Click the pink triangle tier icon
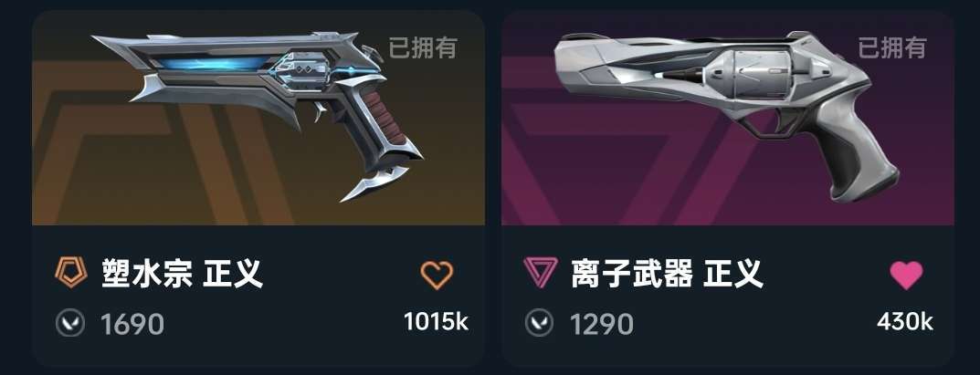Screen dimensions: 980x375 tap(540, 274)
